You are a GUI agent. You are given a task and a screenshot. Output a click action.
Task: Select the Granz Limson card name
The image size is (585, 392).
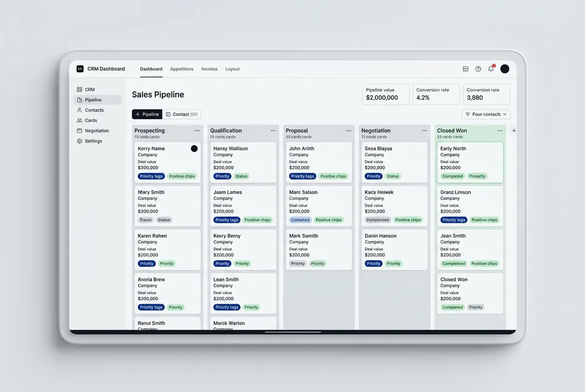click(x=456, y=192)
